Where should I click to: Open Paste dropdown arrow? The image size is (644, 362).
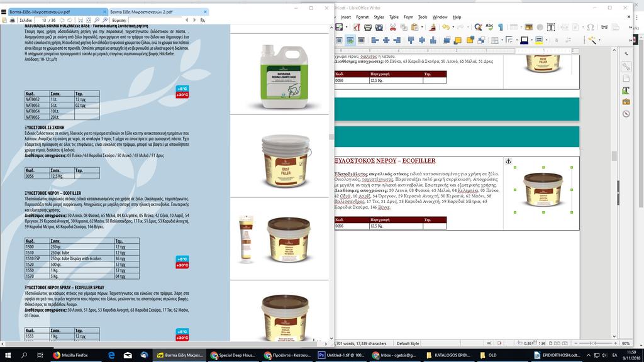[422, 27]
